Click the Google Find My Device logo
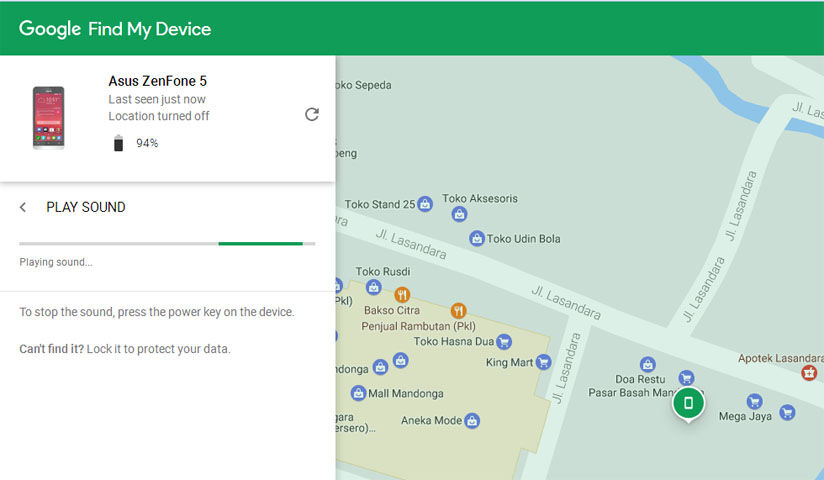This screenshot has width=824, height=480. coord(115,29)
